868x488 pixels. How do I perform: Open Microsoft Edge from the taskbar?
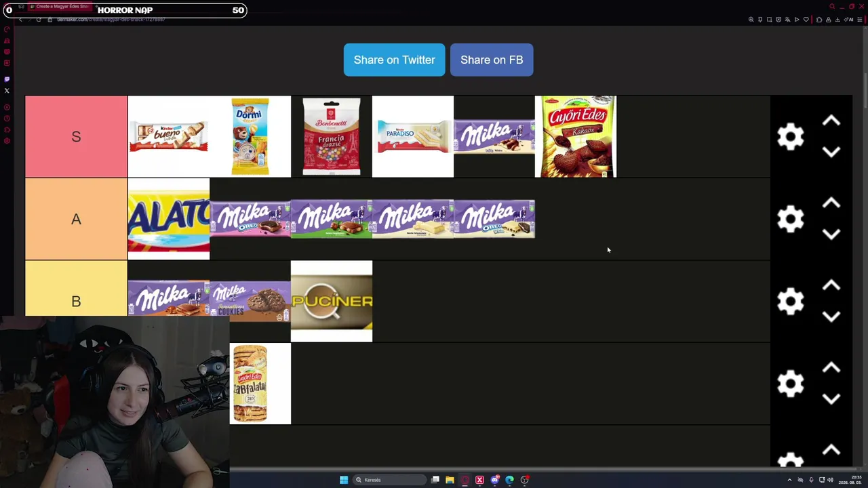pyautogui.click(x=509, y=480)
